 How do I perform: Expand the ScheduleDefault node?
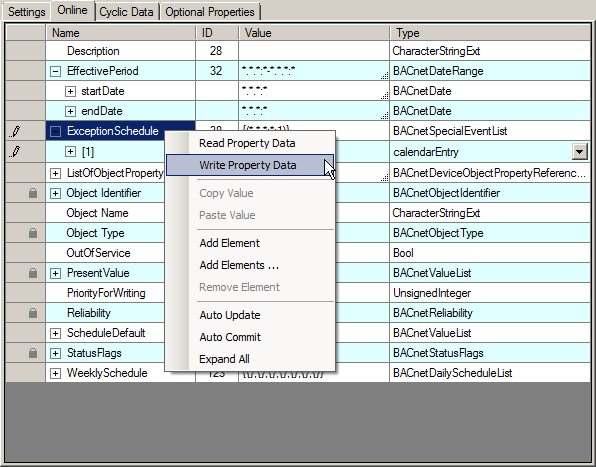(55, 333)
